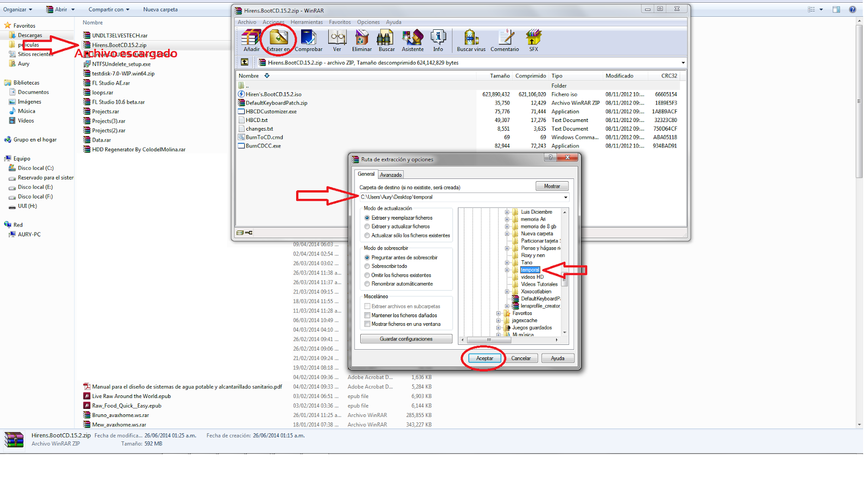Expand the jagexcache folder node
This screenshot has height=488, width=868.
(499, 320)
